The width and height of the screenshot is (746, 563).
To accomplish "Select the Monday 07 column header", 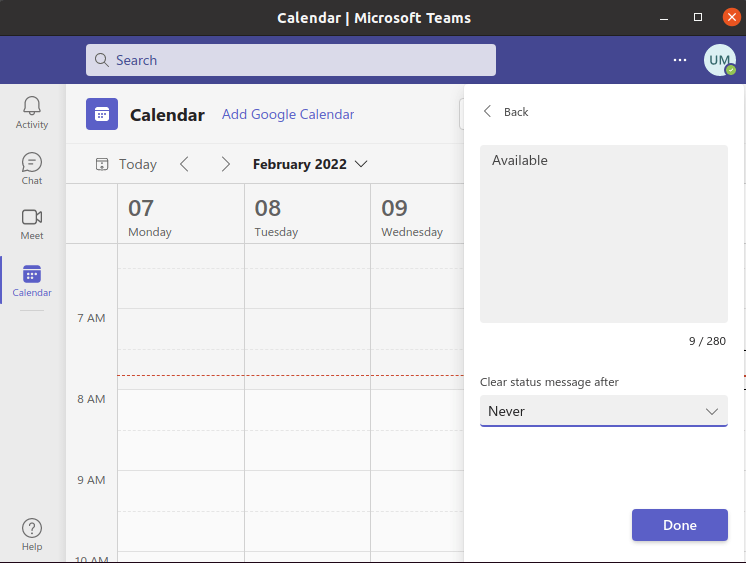I will 181,214.
